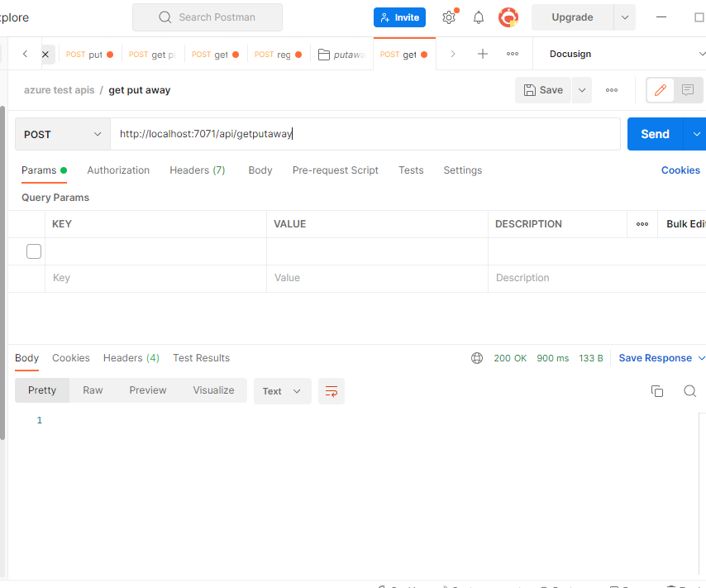The width and height of the screenshot is (706, 588).
Task: Click the Search Postman field
Action: [x=208, y=17]
